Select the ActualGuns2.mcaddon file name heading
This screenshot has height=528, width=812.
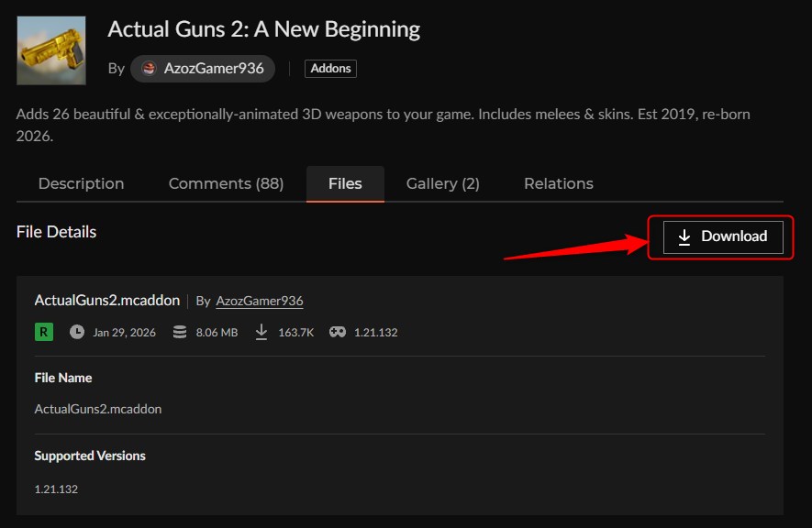coord(106,300)
